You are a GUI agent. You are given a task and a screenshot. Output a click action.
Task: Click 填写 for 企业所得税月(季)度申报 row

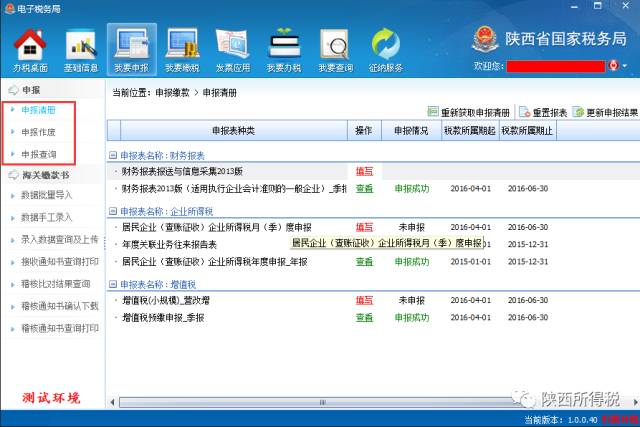(x=364, y=227)
